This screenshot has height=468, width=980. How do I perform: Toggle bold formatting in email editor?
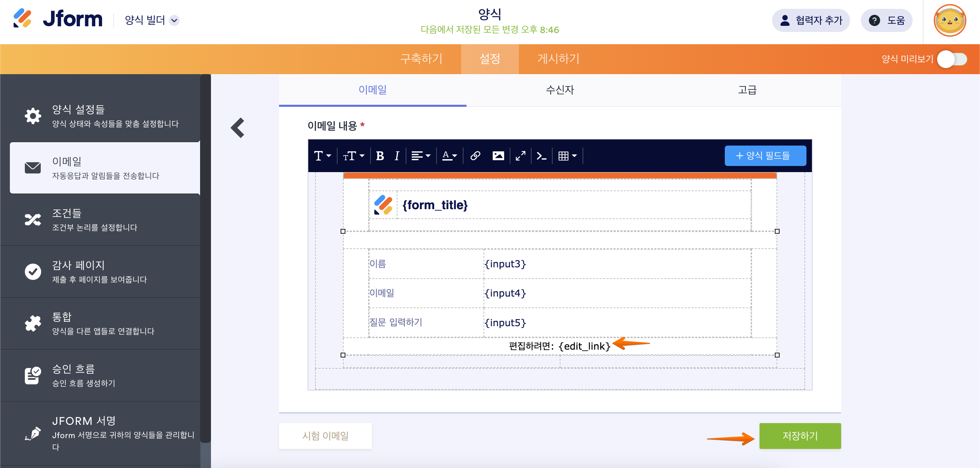click(x=379, y=156)
